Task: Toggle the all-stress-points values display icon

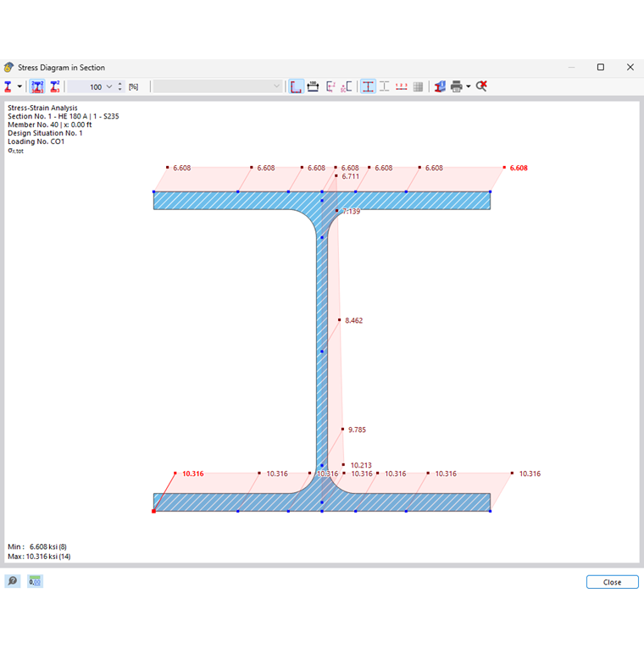Action: tap(37, 86)
